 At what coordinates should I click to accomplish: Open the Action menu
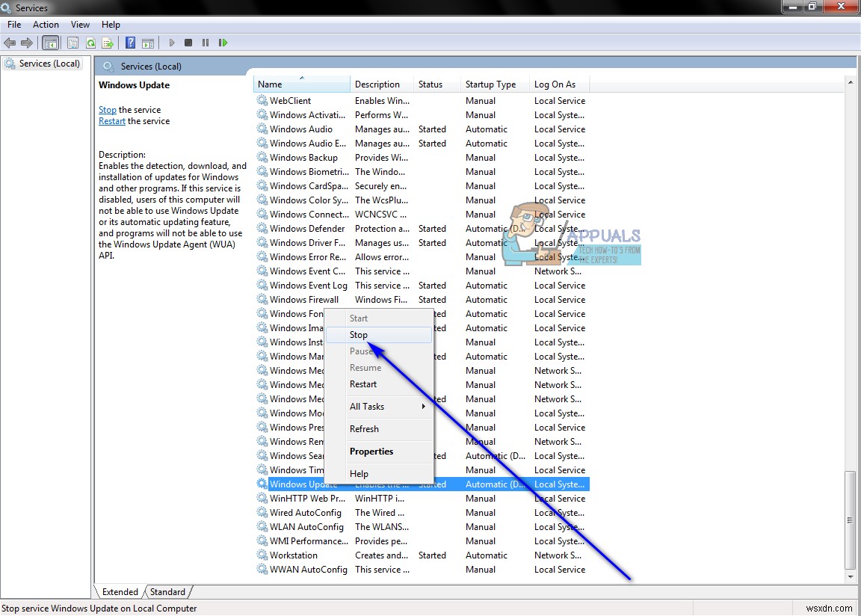pyautogui.click(x=46, y=24)
